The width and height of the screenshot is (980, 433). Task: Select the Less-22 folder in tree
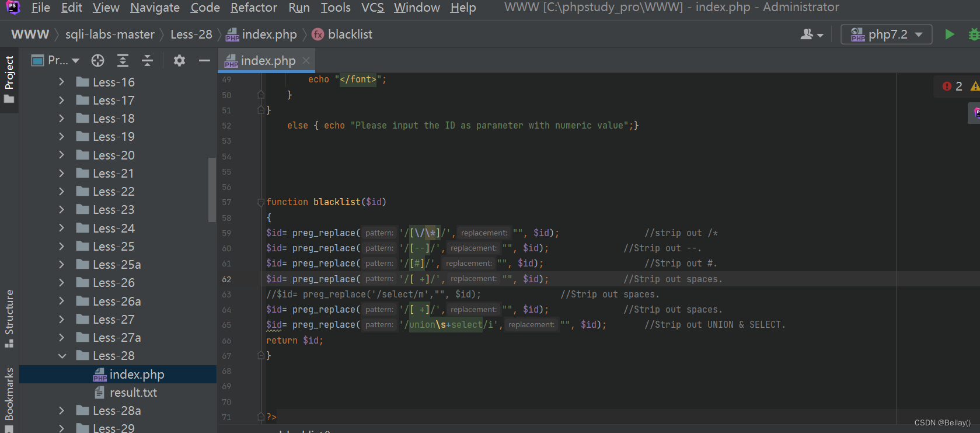pyautogui.click(x=114, y=192)
